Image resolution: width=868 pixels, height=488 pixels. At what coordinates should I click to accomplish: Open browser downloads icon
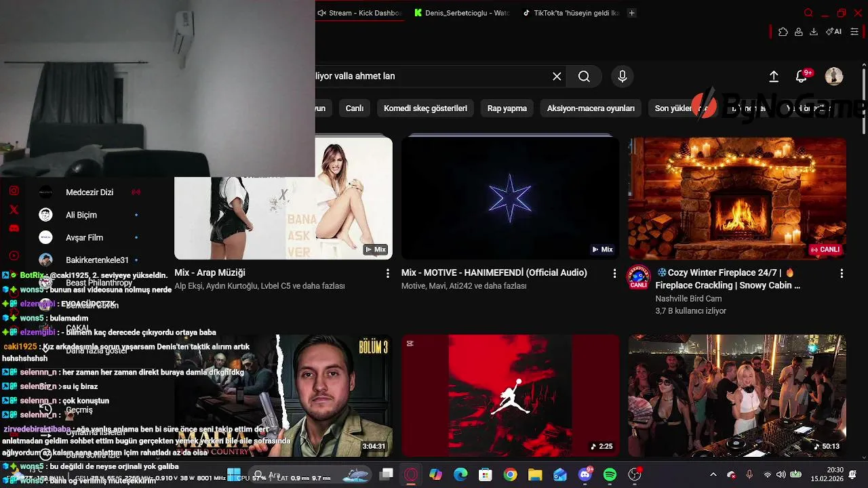coord(814,32)
